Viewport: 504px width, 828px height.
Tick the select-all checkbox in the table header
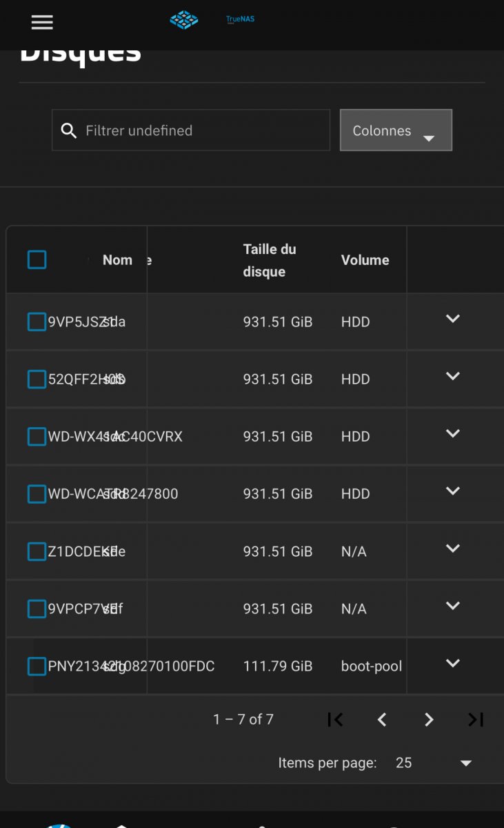pos(37,260)
